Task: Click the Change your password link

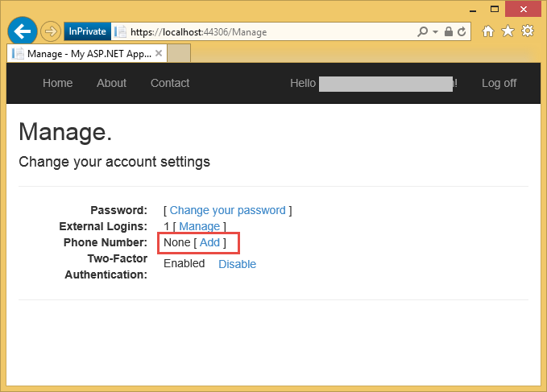Action: point(227,210)
